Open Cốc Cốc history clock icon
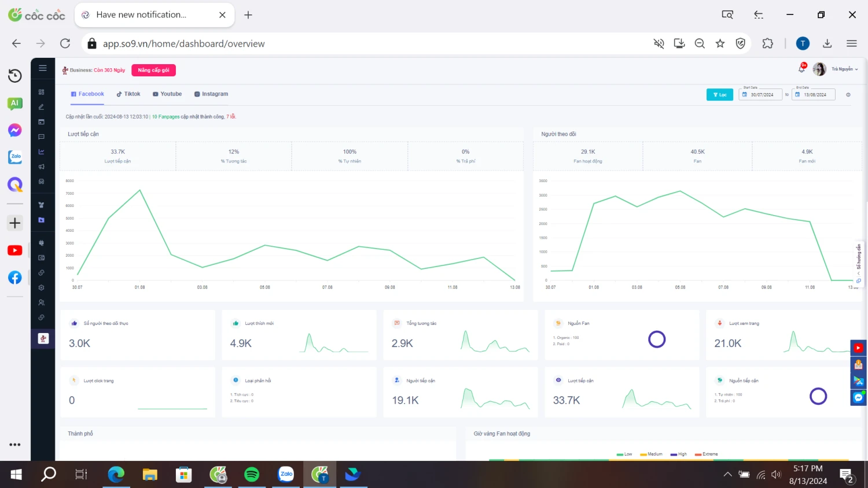868x488 pixels. (15, 76)
